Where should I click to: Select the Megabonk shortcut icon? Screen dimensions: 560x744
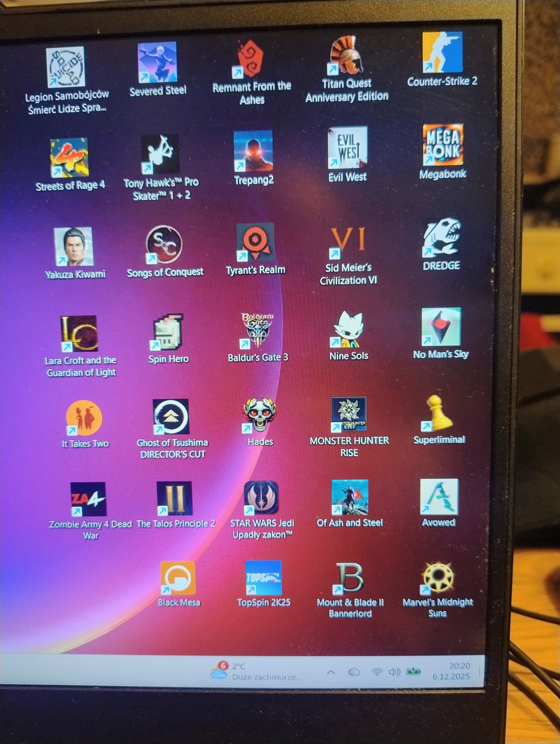click(443, 145)
